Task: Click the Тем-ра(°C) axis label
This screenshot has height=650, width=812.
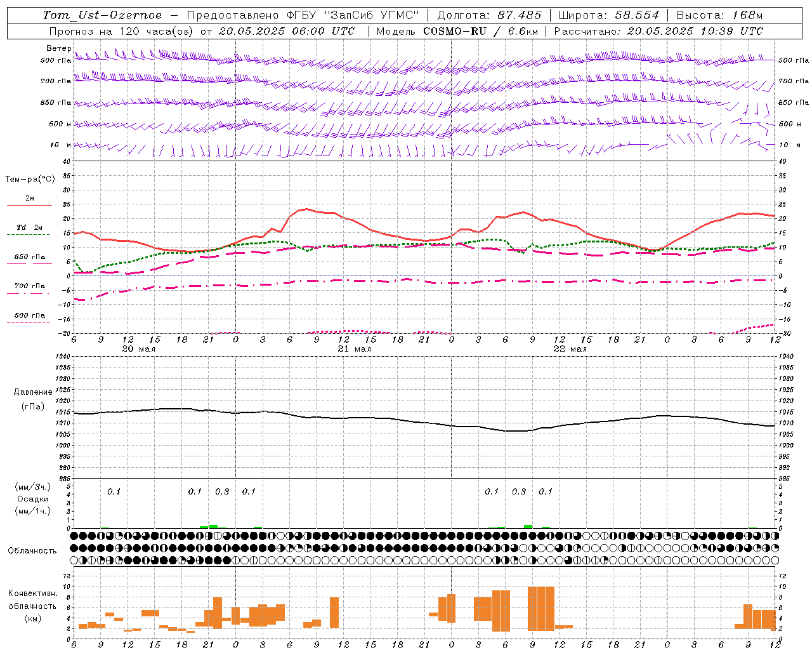Action: [x=30, y=180]
